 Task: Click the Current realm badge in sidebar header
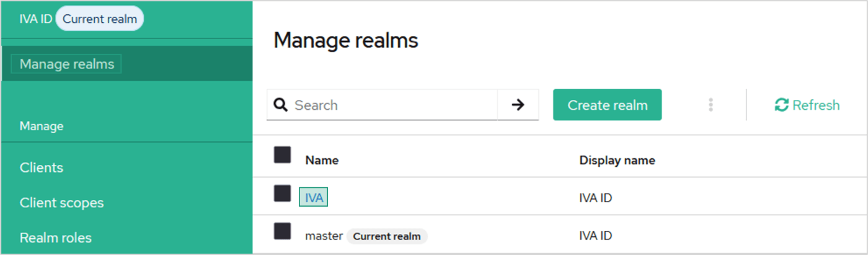(100, 19)
